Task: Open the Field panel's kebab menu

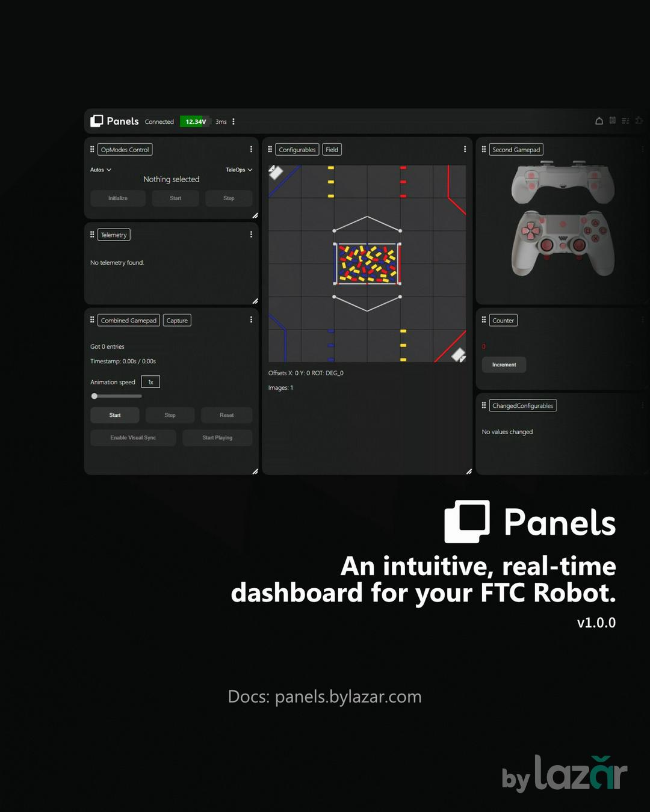Action: (x=465, y=149)
